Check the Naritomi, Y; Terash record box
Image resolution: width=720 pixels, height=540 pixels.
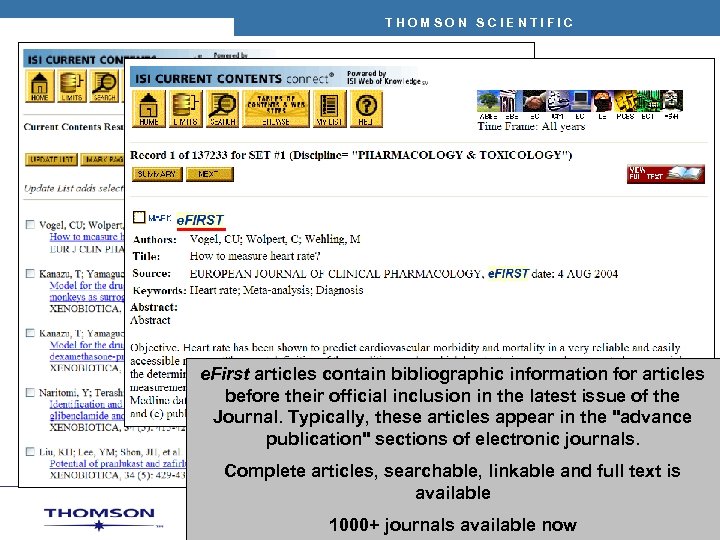(30, 393)
